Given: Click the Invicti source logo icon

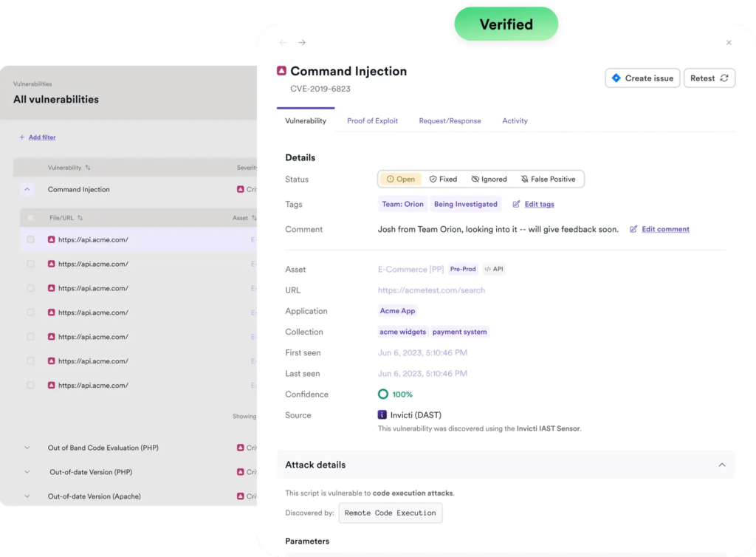Looking at the screenshot, I should [382, 415].
